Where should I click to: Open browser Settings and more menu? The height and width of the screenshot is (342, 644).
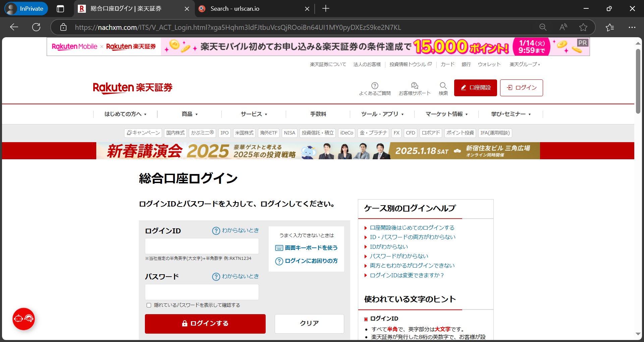(x=632, y=27)
